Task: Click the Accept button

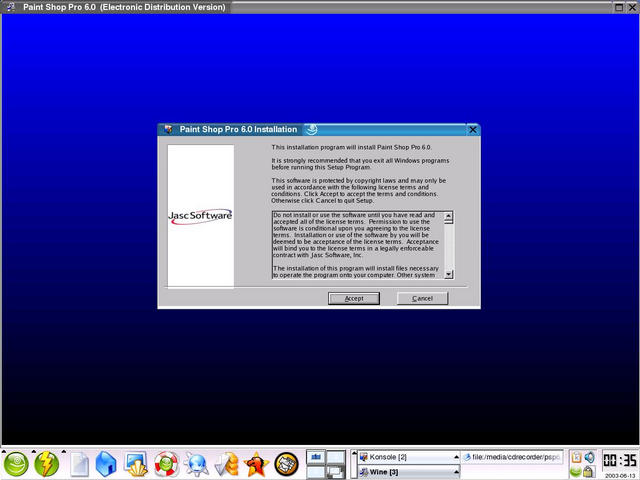Action: click(x=353, y=298)
